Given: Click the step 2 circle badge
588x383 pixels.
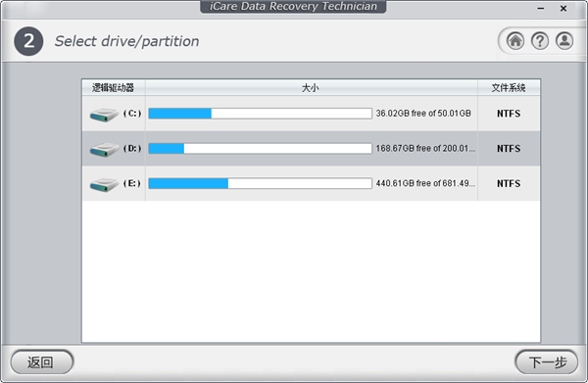Looking at the screenshot, I should point(28,41).
